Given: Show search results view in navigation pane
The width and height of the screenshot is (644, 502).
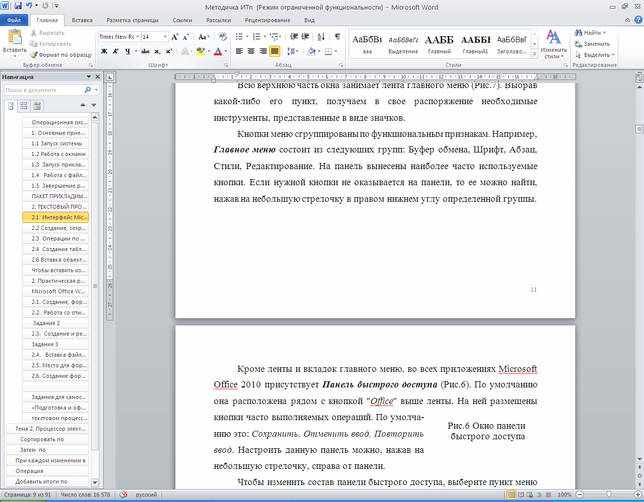Looking at the screenshot, I should tap(37, 106).
